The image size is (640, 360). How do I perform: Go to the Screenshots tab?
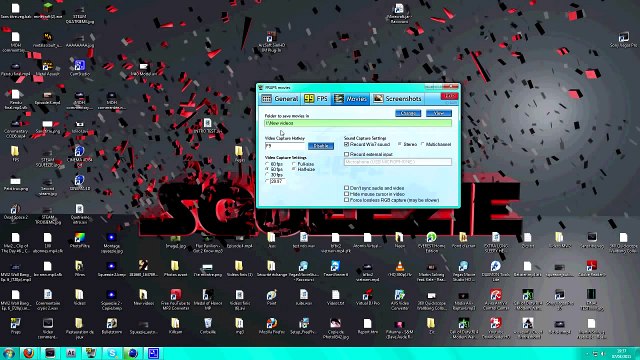click(398, 99)
